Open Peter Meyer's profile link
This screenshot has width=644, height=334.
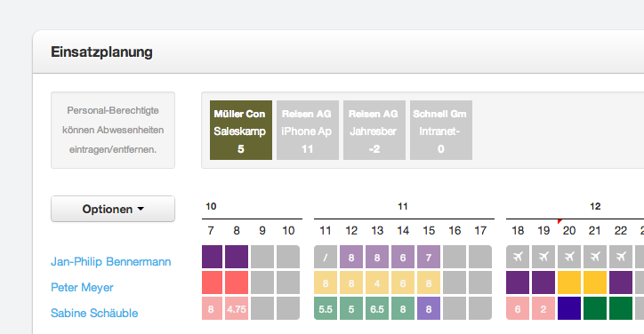(82, 287)
